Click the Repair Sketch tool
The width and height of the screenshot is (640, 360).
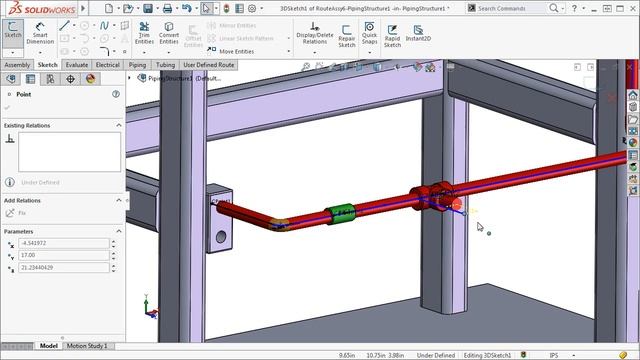pyautogui.click(x=347, y=36)
